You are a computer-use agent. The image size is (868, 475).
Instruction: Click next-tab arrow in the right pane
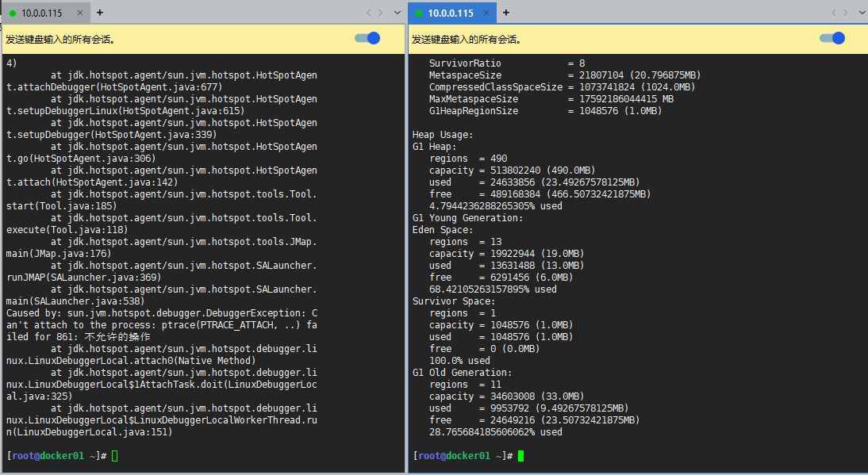[x=844, y=13]
